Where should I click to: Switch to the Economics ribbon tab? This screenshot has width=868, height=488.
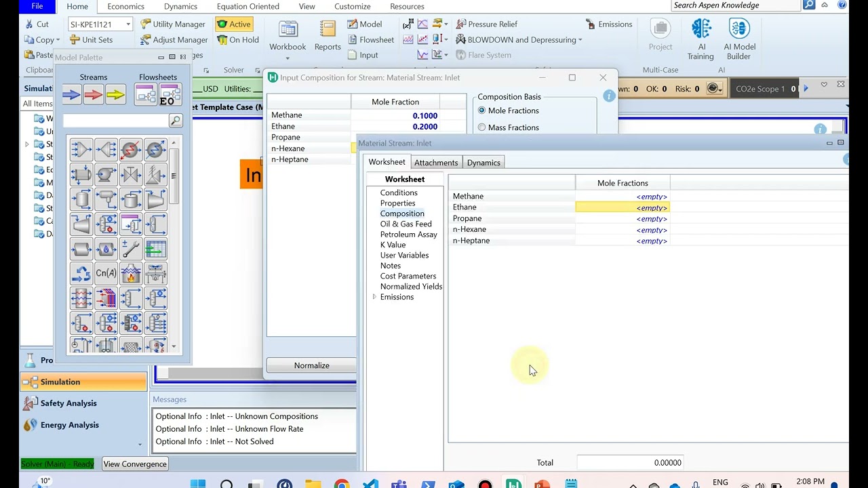pos(125,6)
